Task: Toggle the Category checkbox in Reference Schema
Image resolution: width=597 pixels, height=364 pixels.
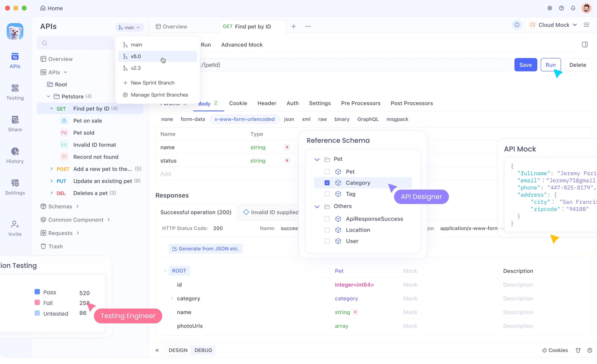Action: point(327,182)
